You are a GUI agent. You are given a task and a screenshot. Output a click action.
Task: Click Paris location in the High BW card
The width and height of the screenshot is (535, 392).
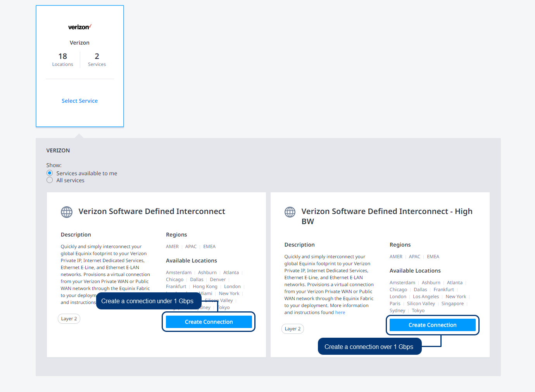point(395,304)
